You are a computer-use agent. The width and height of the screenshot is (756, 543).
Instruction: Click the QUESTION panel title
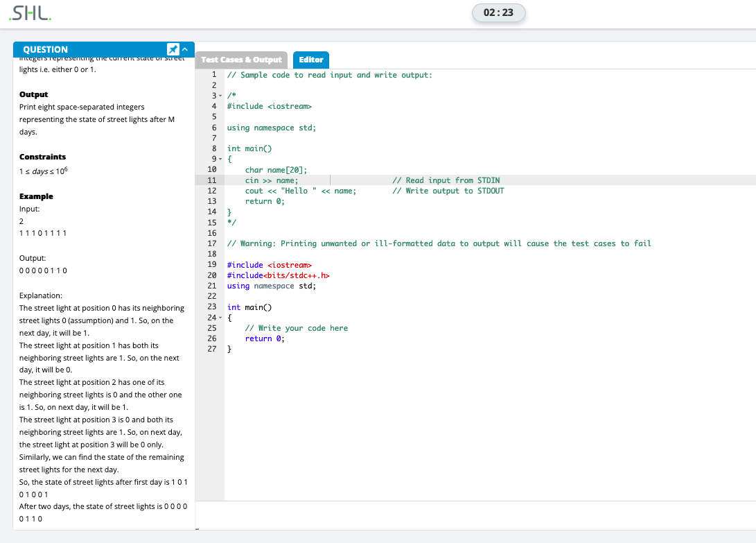click(45, 49)
